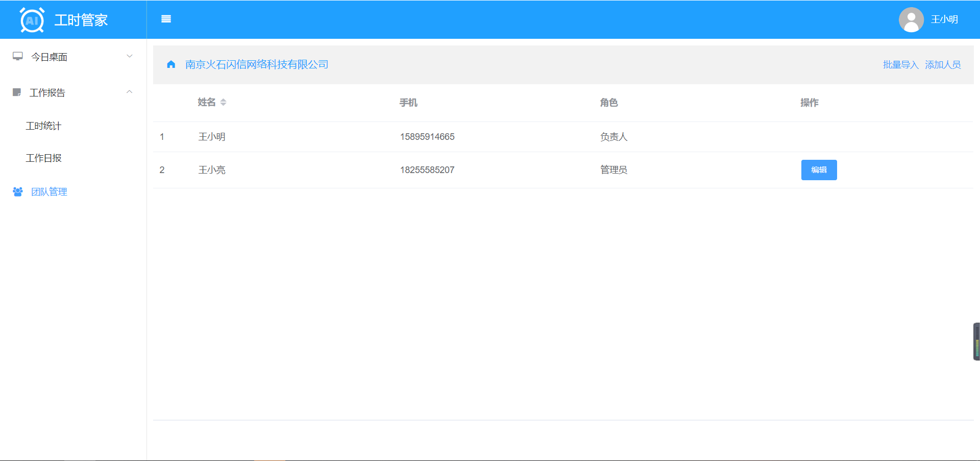Collapse the 工作报告 menu chevron
This screenshot has width=980, height=461.
[130, 92]
